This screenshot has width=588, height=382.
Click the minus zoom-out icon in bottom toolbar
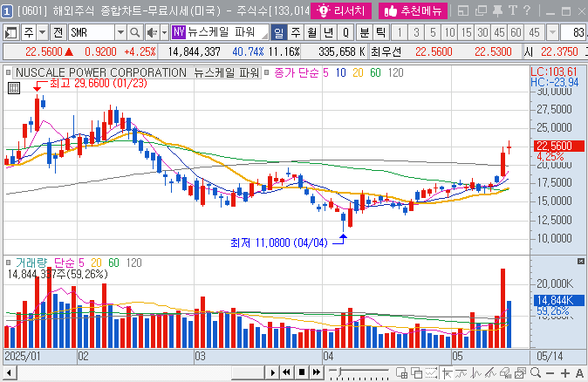550,373
